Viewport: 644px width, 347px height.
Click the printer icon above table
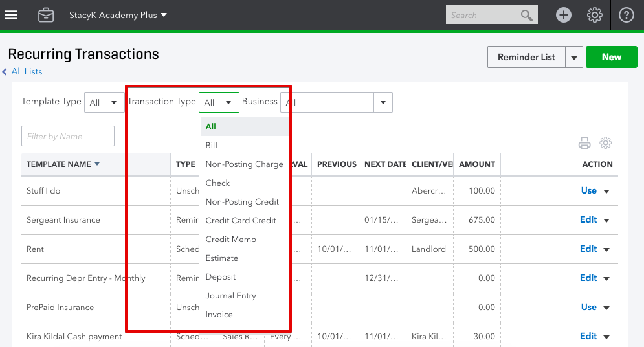pos(584,143)
